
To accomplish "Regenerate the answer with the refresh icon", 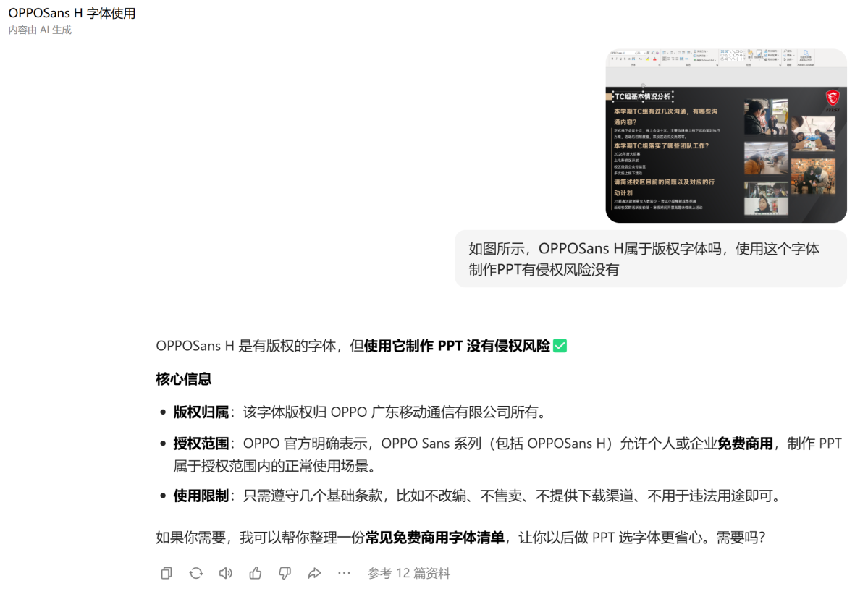I will (195, 573).
